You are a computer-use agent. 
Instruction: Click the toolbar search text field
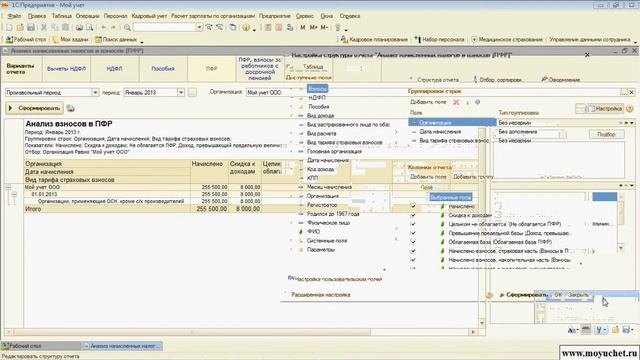[x=164, y=27]
